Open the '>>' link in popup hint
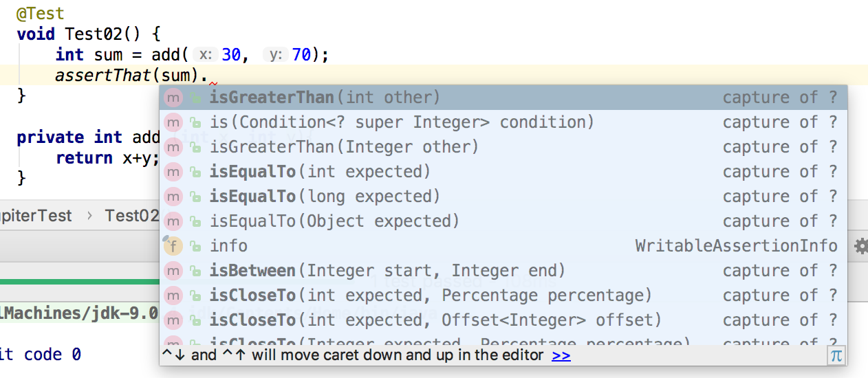868x378 pixels. (x=561, y=355)
